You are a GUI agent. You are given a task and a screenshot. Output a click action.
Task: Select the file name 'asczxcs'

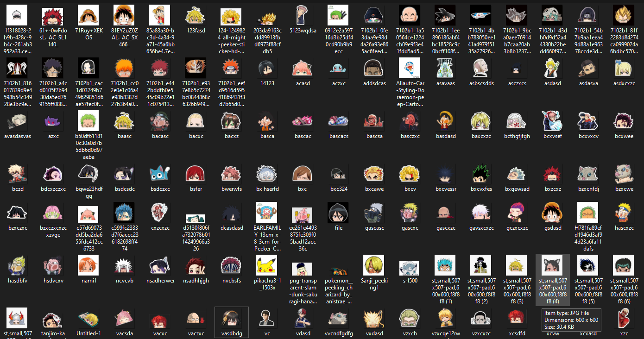[517, 83]
